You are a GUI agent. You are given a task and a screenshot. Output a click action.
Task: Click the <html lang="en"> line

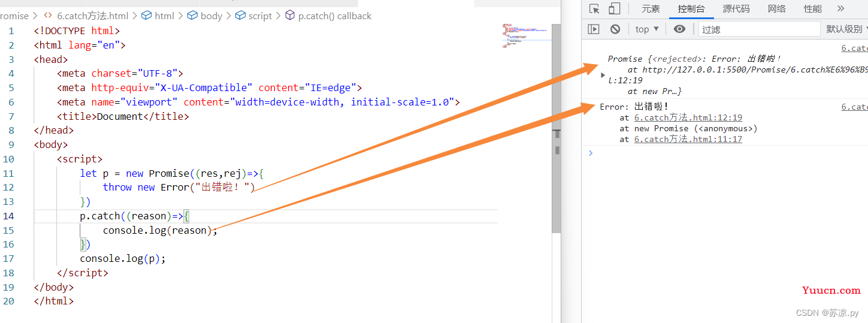(80, 45)
